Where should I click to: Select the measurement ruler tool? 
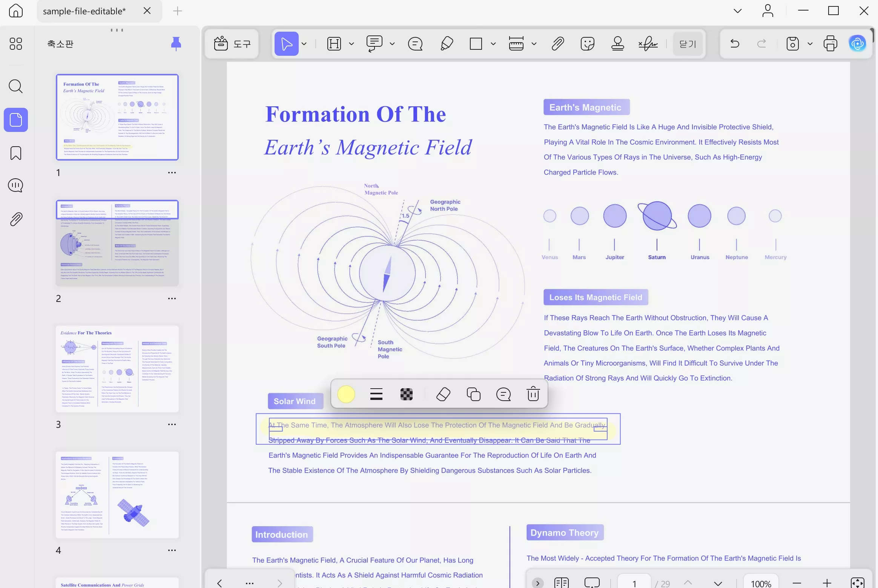pos(516,44)
